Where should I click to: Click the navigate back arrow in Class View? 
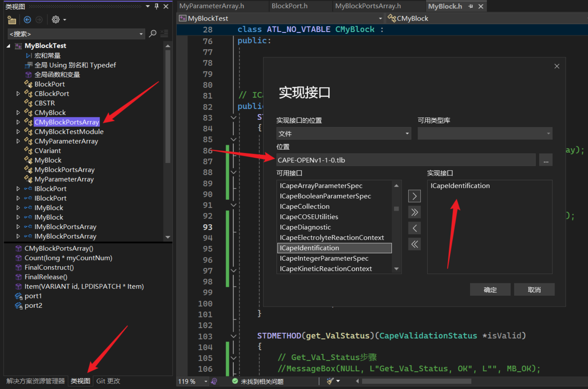(x=27, y=20)
